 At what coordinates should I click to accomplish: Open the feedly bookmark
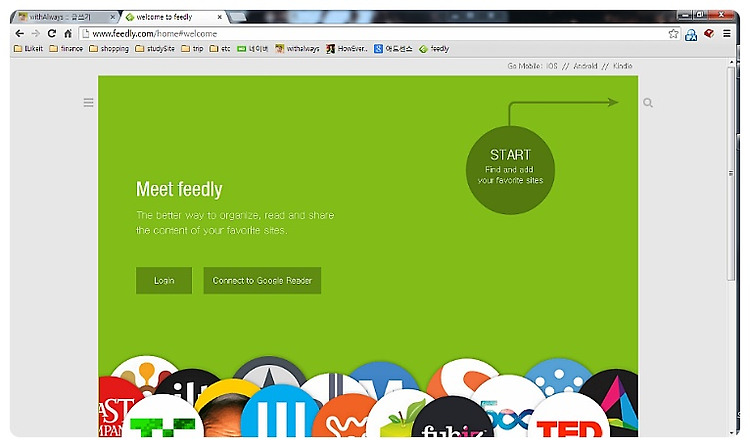coord(434,49)
